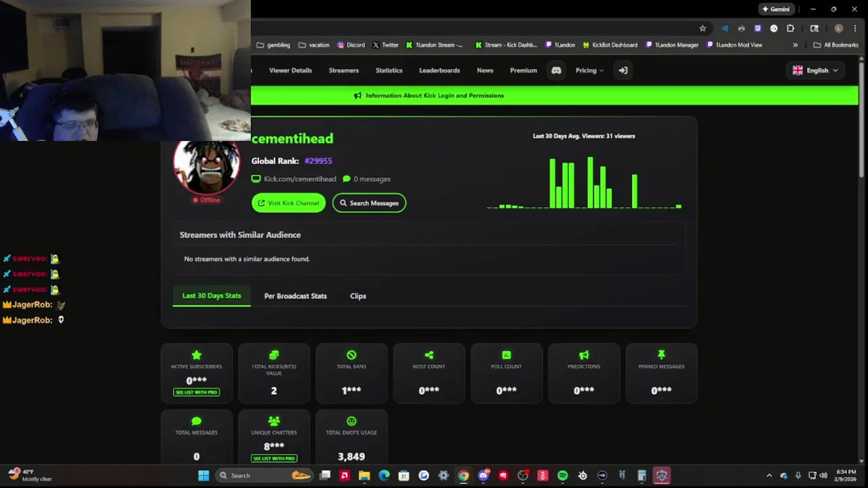
Task: Click the Search Messages button
Action: (370, 203)
